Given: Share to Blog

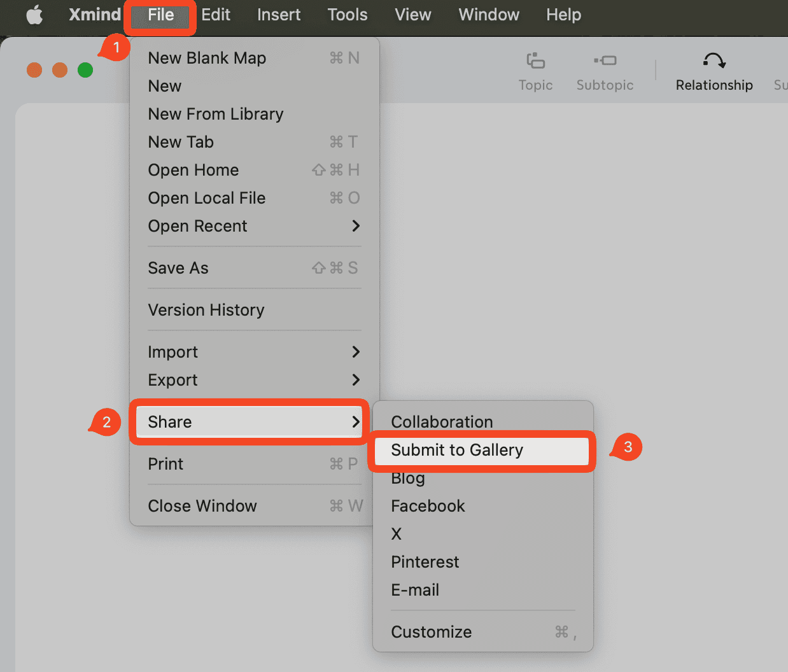Looking at the screenshot, I should coord(482,478).
